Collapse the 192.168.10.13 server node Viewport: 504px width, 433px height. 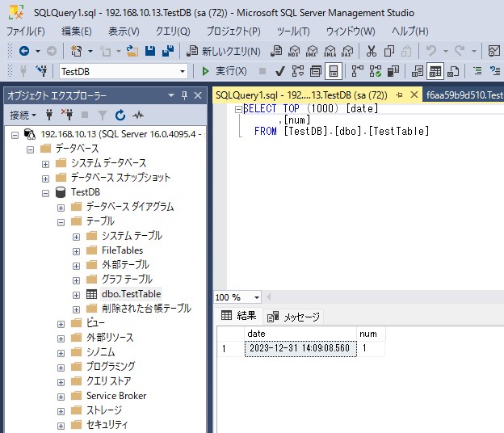coord(15,135)
